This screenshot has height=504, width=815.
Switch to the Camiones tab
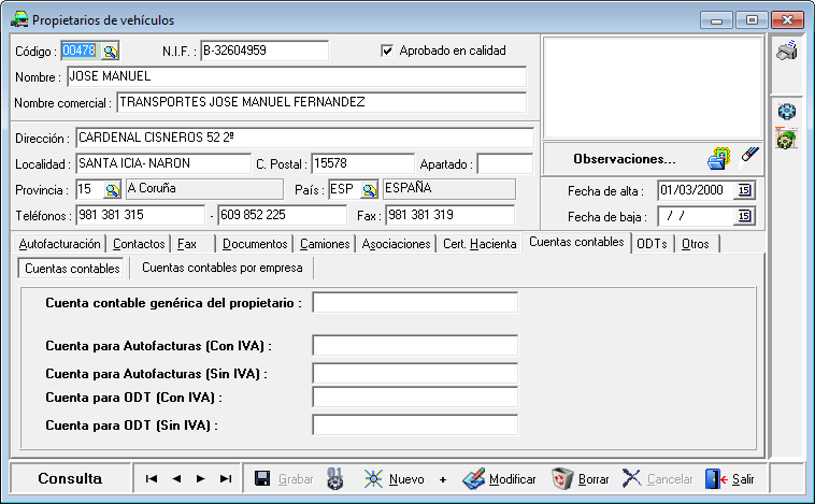pos(325,244)
